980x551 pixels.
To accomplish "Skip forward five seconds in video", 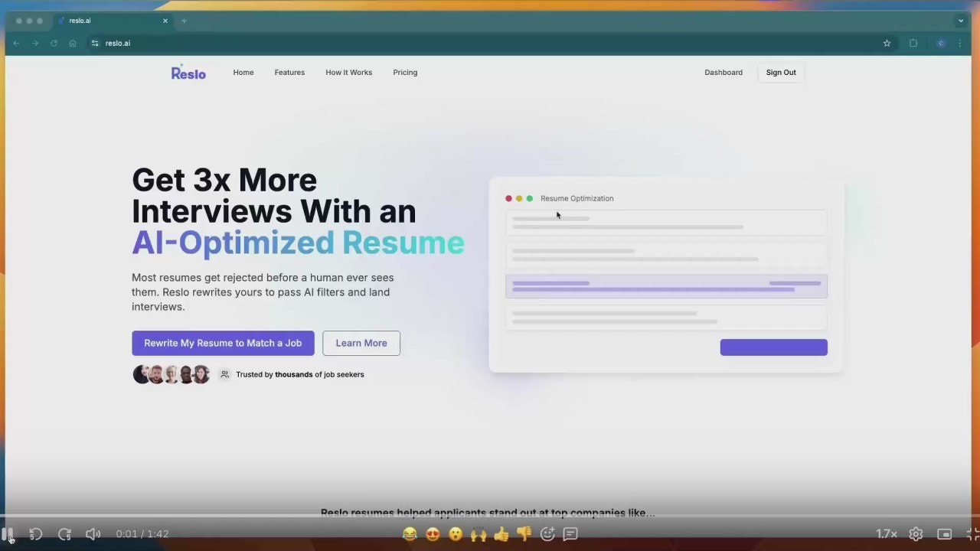I will [64, 534].
